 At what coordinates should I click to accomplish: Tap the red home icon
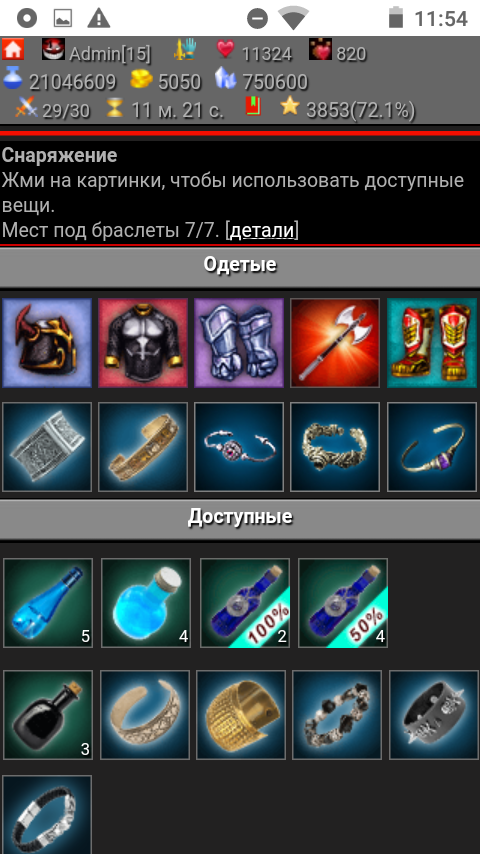[x=13, y=50]
